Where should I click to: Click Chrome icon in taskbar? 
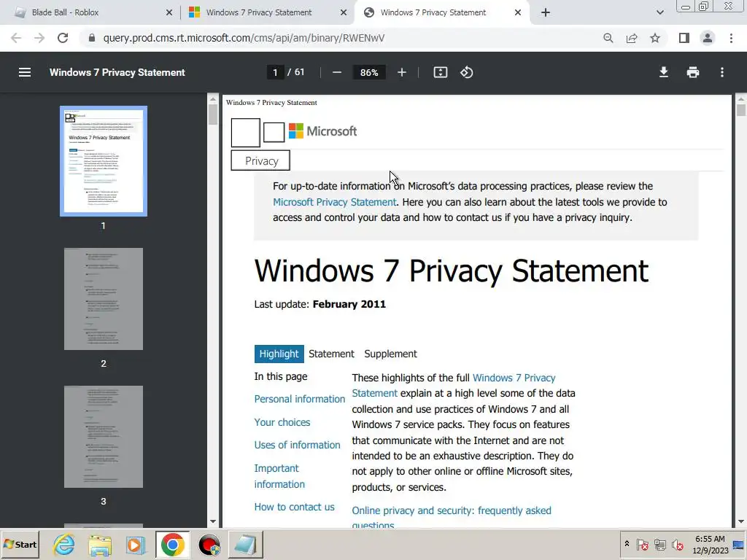click(172, 545)
